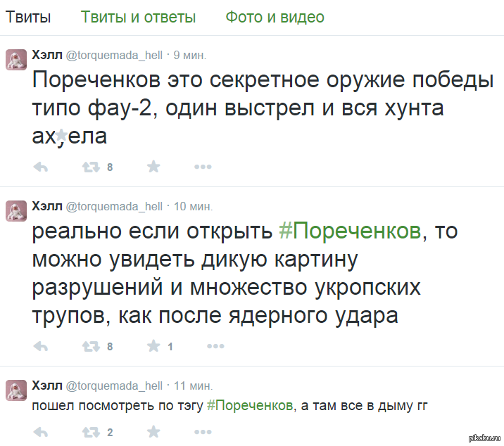Screen dimensions: 504x446
Task: Reply to the Пореченков фау-2 tweet
Action: click(41, 167)
